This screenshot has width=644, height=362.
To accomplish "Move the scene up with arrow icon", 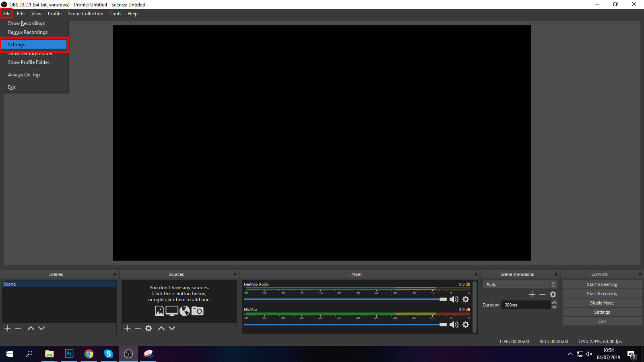I will pyautogui.click(x=31, y=328).
